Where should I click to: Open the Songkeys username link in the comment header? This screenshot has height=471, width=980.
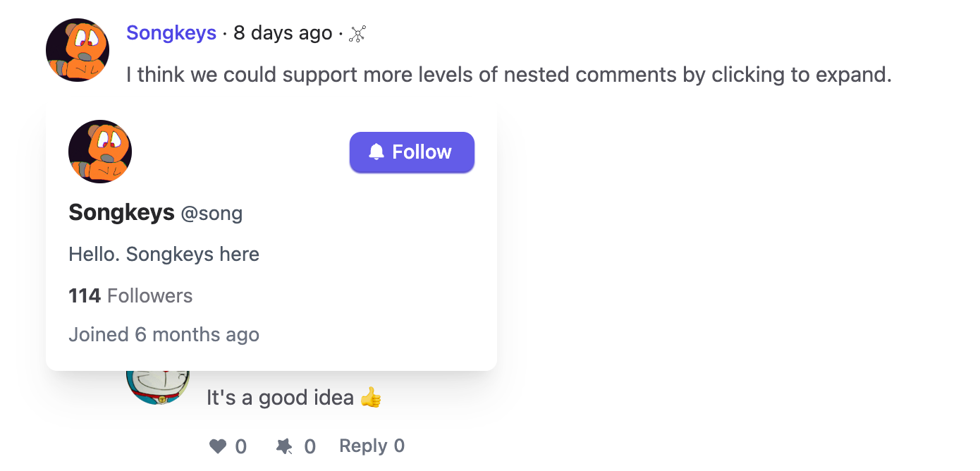171,33
